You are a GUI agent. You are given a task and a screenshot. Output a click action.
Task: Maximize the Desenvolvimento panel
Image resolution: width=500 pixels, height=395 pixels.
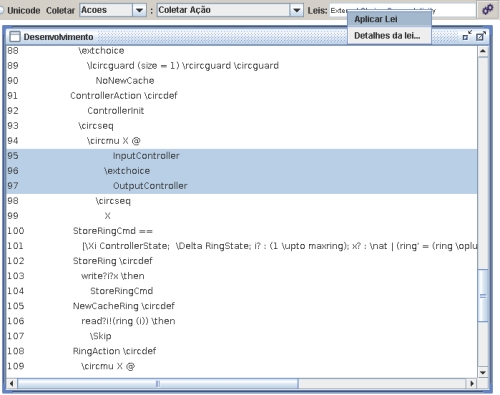[481, 36]
